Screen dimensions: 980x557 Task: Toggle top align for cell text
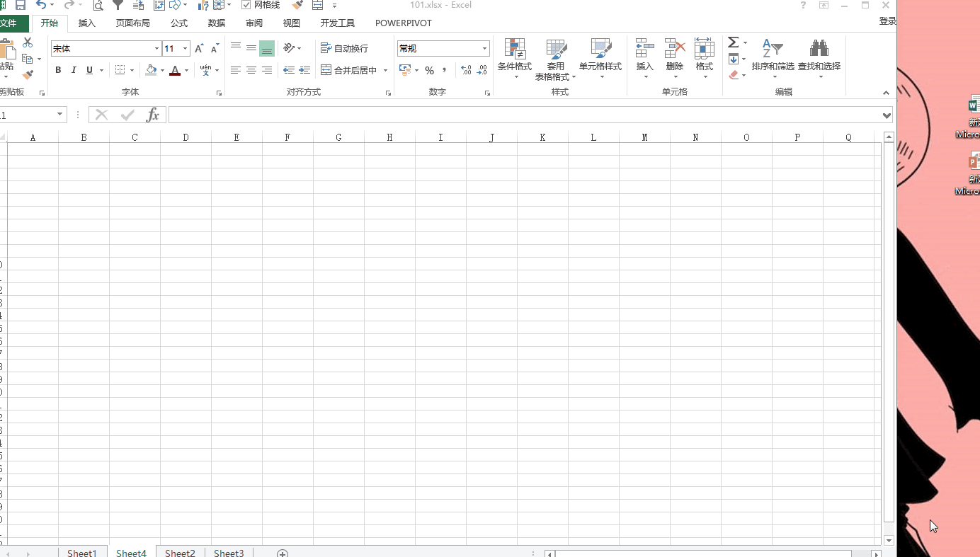point(236,48)
